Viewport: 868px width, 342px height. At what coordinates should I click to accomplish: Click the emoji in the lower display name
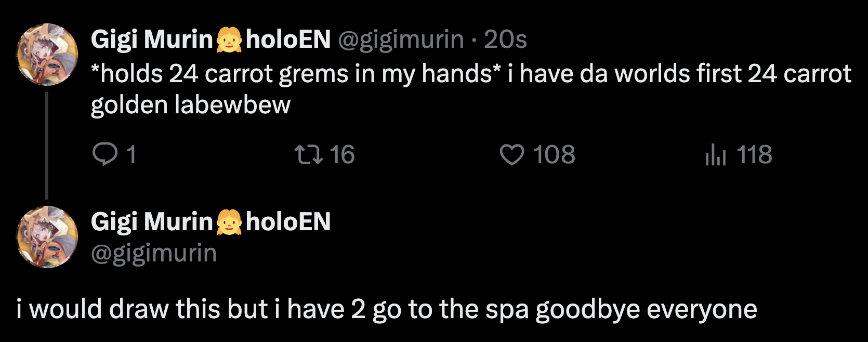click(229, 222)
